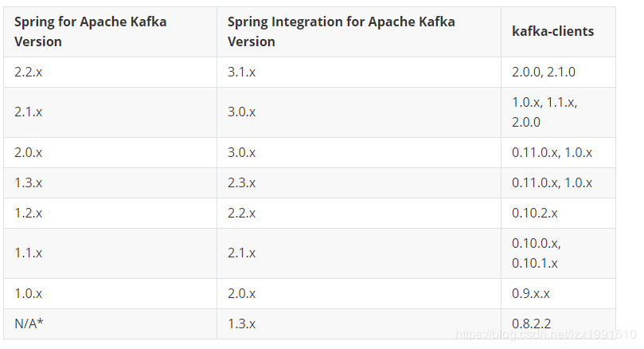Click the '0.10.0.x, 0.10.1.x' kafka-clients cell

tap(537, 253)
